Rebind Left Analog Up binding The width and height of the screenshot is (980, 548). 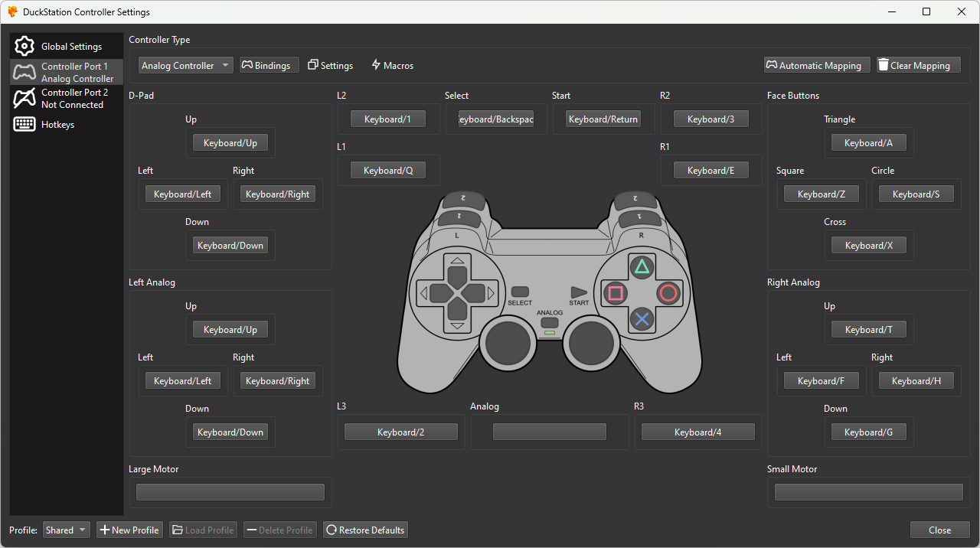click(230, 330)
